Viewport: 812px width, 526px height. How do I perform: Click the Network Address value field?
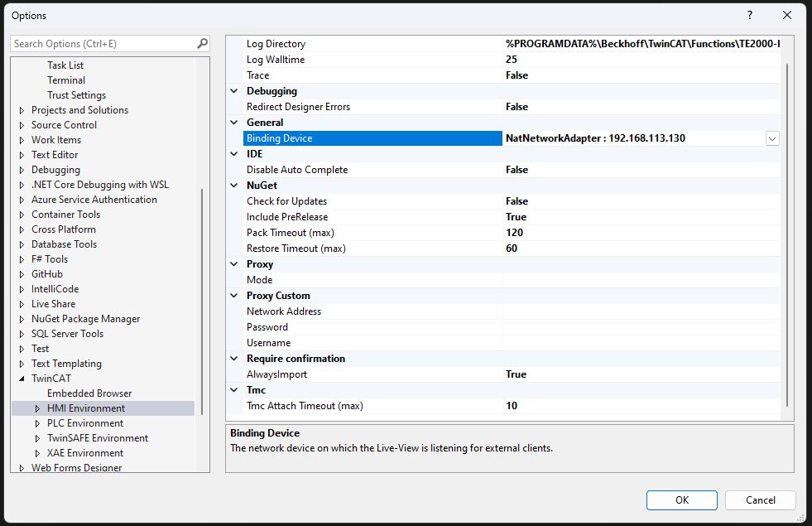click(641, 311)
